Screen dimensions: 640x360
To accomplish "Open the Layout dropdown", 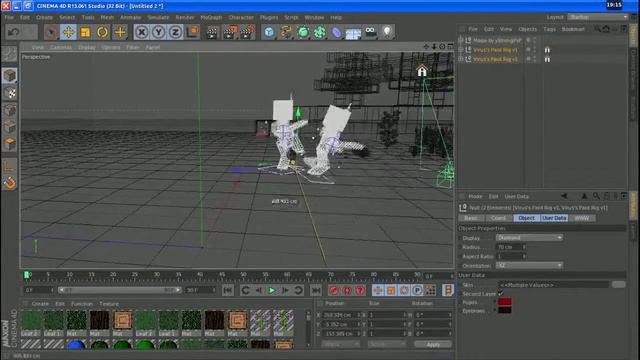I will pyautogui.click(x=598, y=17).
